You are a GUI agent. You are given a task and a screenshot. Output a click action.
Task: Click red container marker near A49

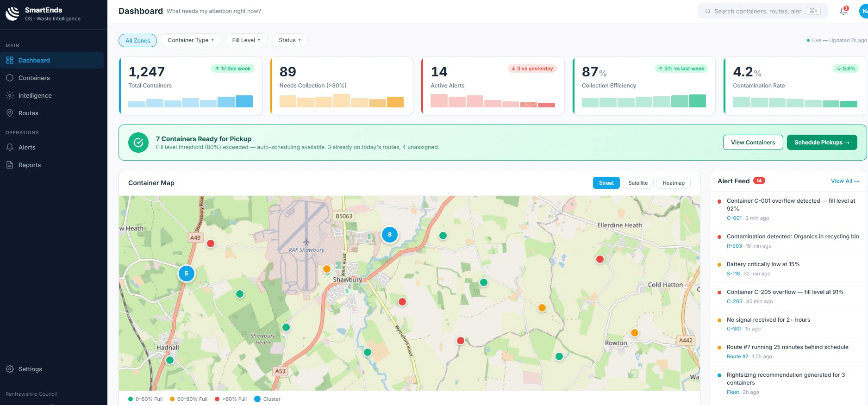[211, 243]
